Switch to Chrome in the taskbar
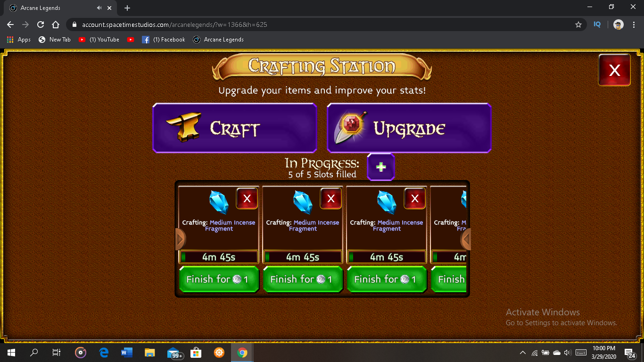Screen dimensions: 644x362 coord(242,353)
